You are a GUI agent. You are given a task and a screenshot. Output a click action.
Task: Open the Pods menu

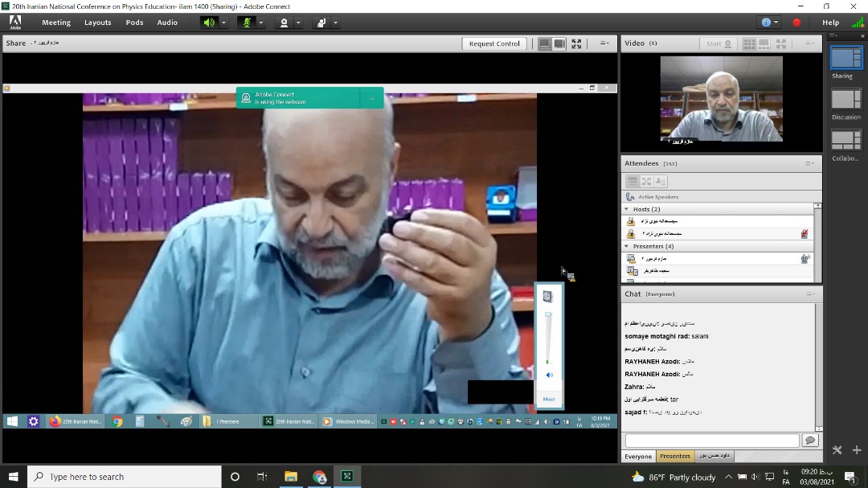click(x=134, y=23)
